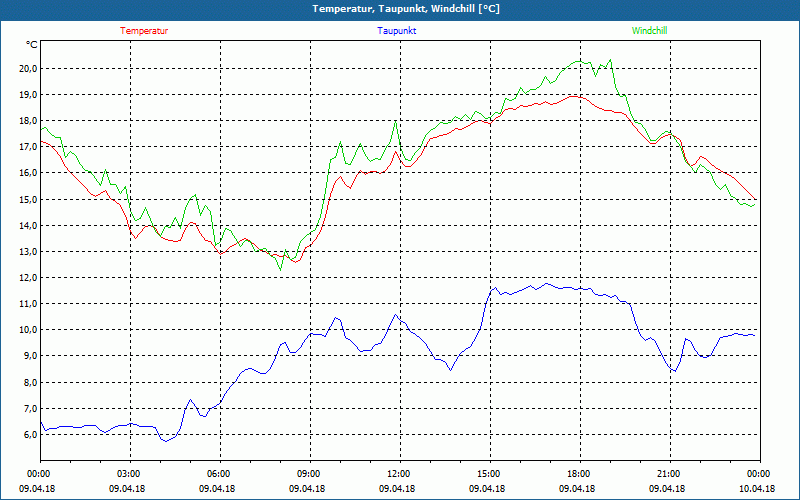Click the 12:00 time label on the x-axis
Viewport: 800px width, 500px height.
(399, 474)
